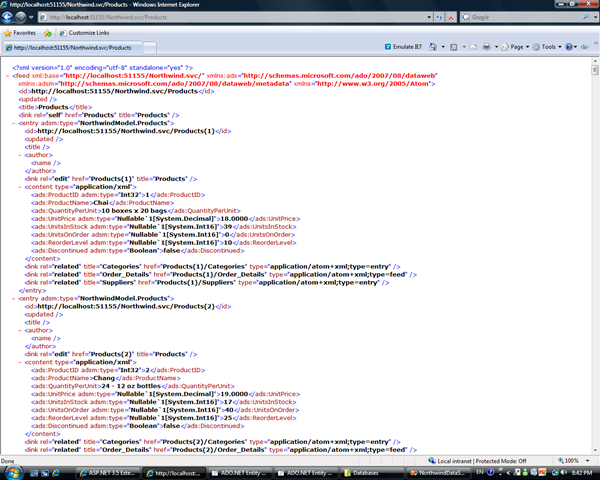Collapse the second entry NorthwindModel.Products element

click(x=14, y=299)
